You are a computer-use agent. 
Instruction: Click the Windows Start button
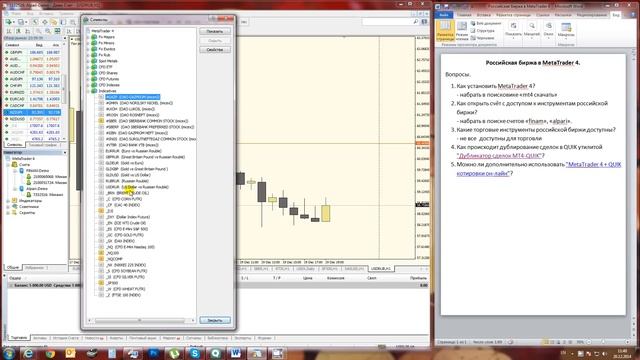(9, 353)
